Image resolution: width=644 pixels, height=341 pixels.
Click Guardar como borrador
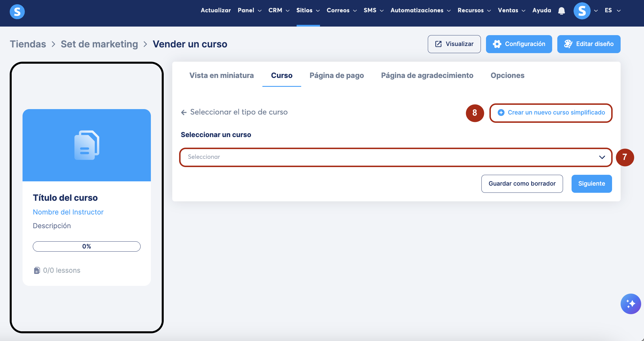[x=522, y=184]
